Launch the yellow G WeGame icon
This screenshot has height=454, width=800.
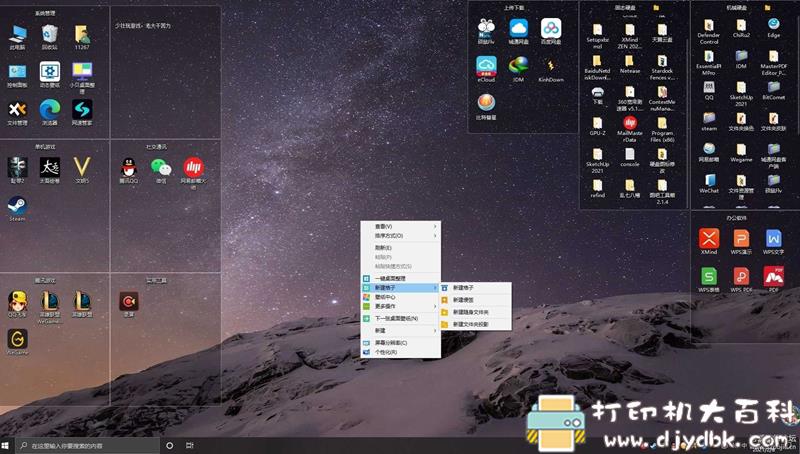17,342
